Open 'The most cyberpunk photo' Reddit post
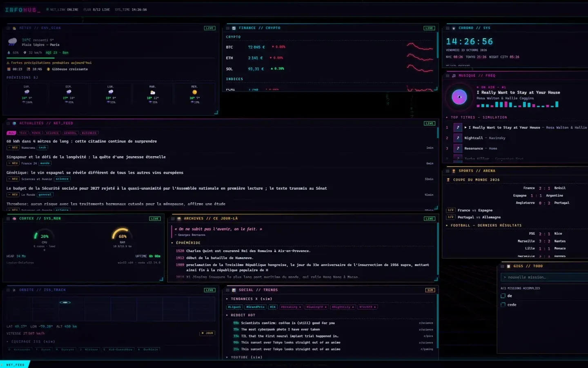 (x=281, y=330)
